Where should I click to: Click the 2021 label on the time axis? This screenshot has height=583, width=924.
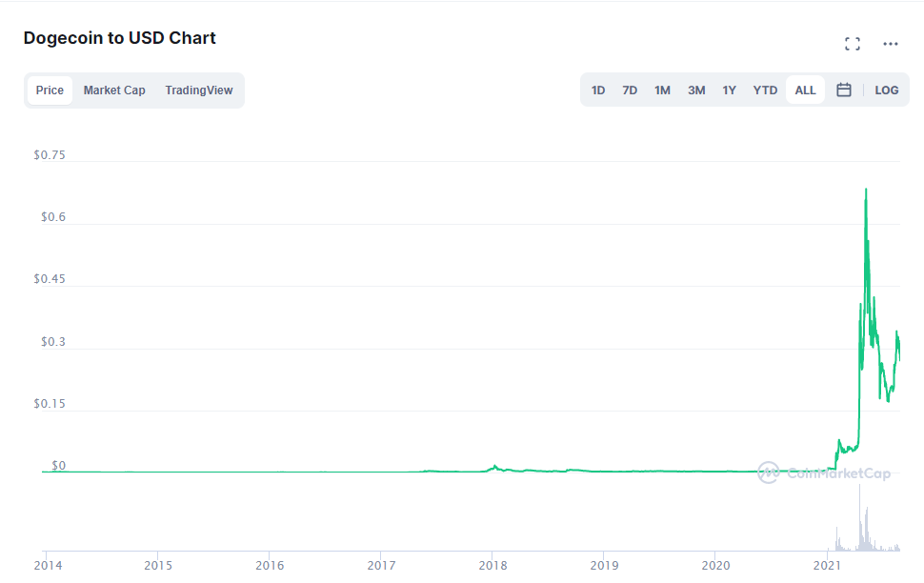pyautogui.click(x=827, y=566)
